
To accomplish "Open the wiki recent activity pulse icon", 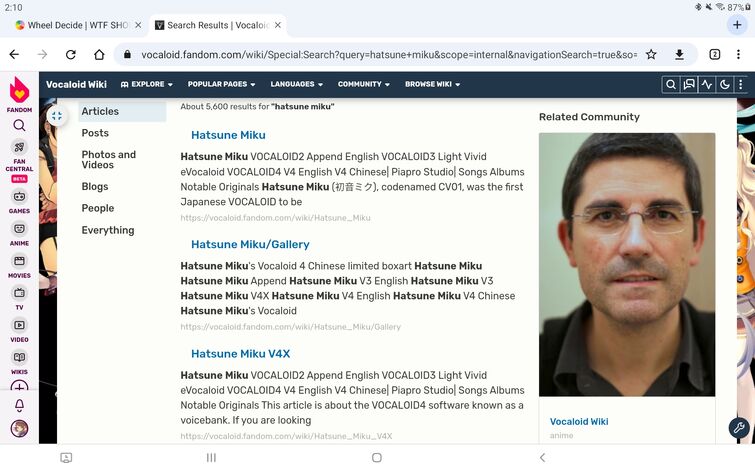I will [707, 85].
